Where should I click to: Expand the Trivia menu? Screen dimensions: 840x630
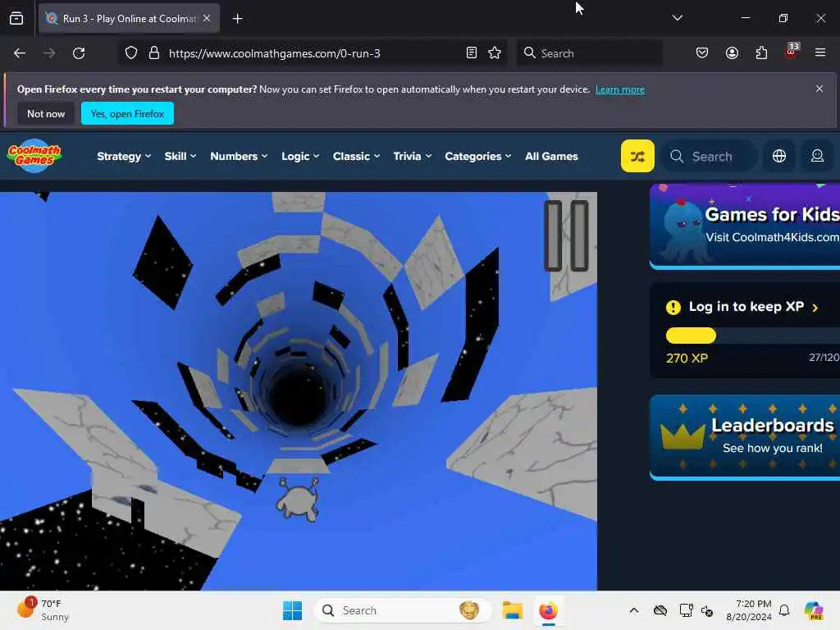point(412,157)
